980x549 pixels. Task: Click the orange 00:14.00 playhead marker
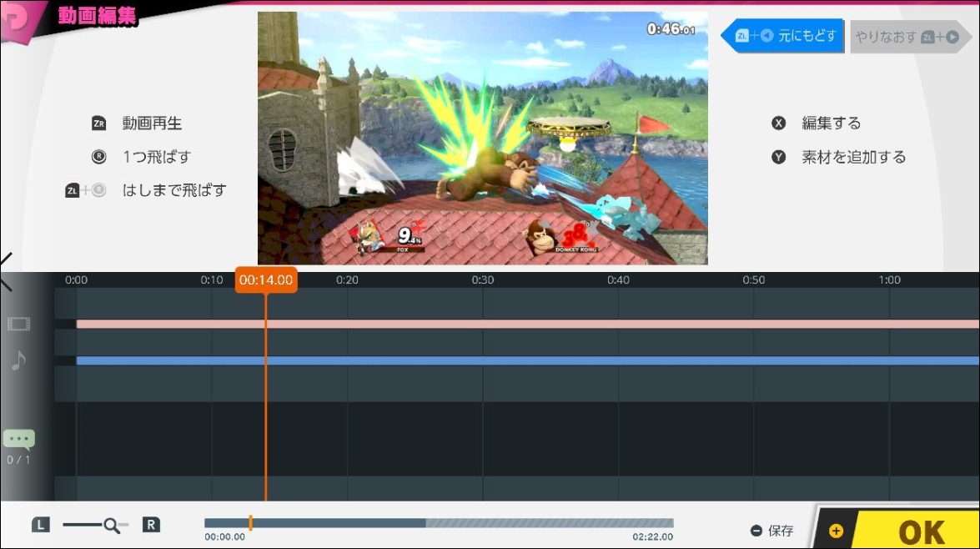[266, 280]
